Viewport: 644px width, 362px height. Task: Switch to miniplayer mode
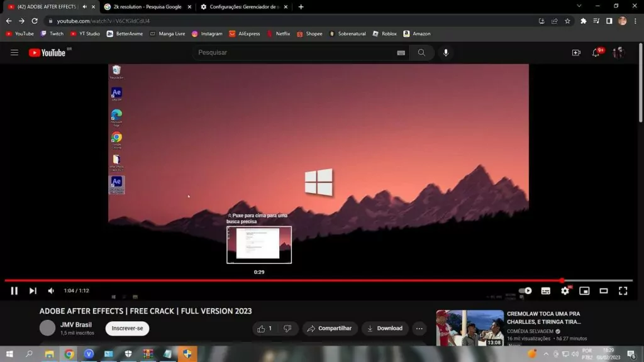click(584, 290)
